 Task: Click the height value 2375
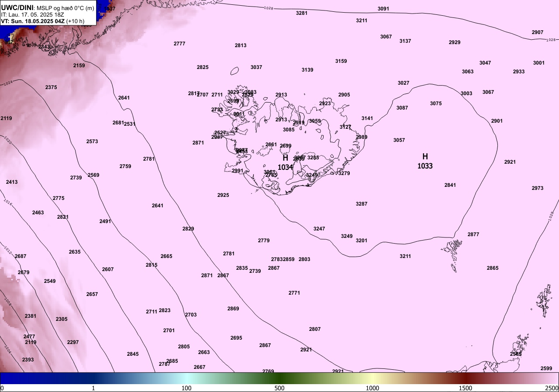(51, 87)
